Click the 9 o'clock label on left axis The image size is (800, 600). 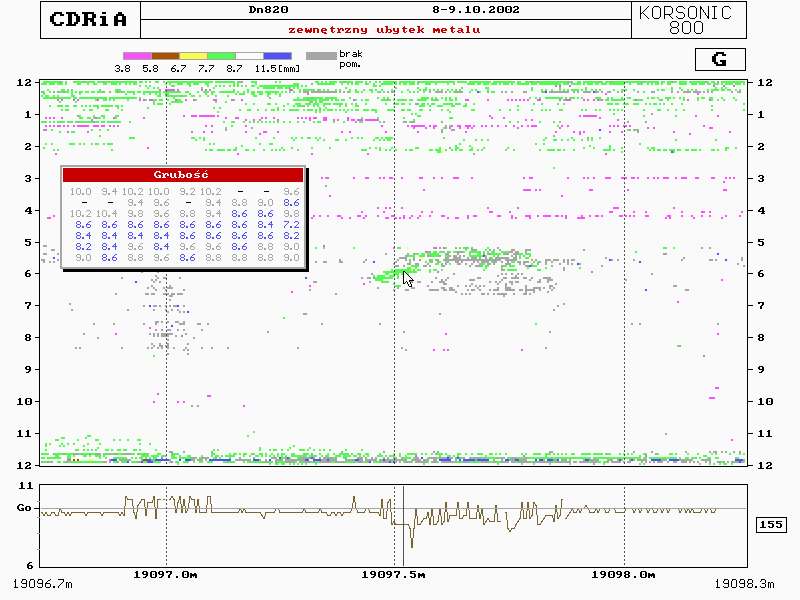[x=29, y=369]
